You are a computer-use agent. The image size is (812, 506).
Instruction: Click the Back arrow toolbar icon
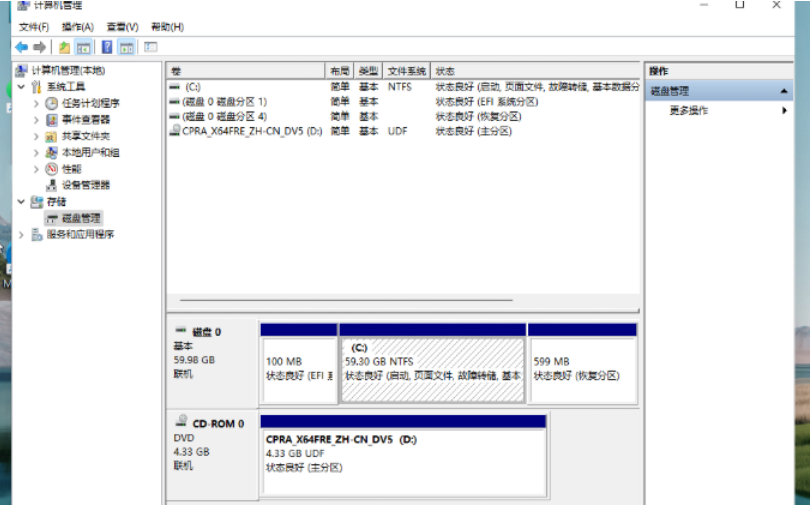coord(22,48)
